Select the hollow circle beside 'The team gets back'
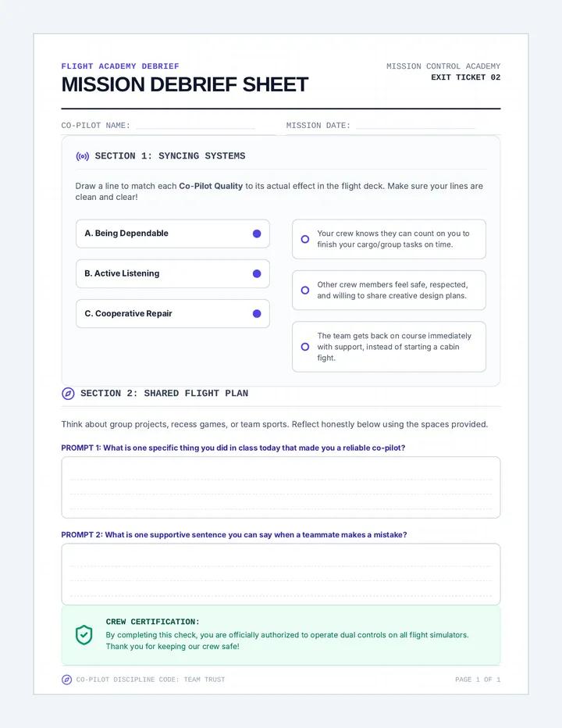The width and height of the screenshot is (562, 728). [x=305, y=347]
